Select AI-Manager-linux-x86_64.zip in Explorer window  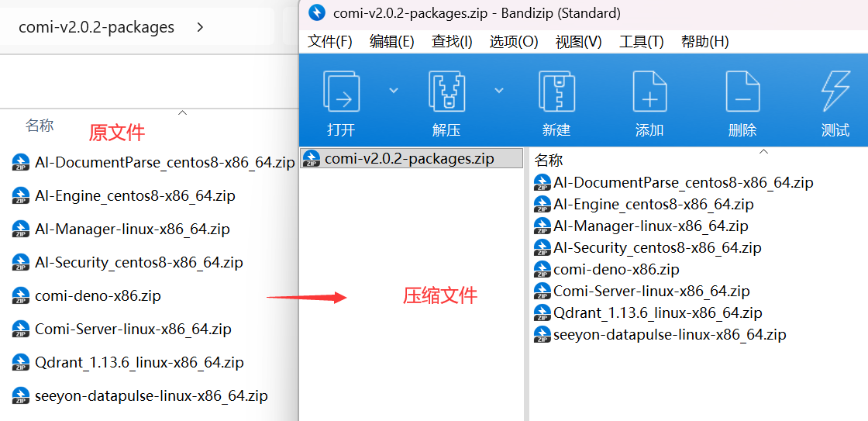point(133,229)
